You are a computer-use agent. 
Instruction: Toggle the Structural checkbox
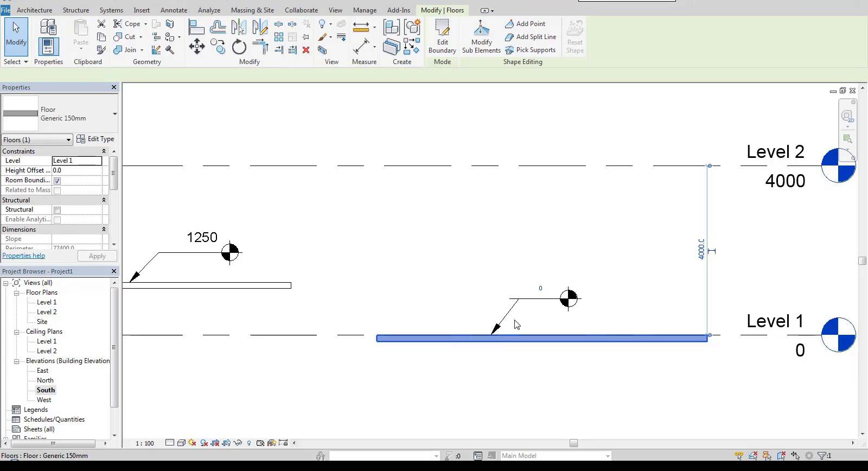tap(57, 210)
